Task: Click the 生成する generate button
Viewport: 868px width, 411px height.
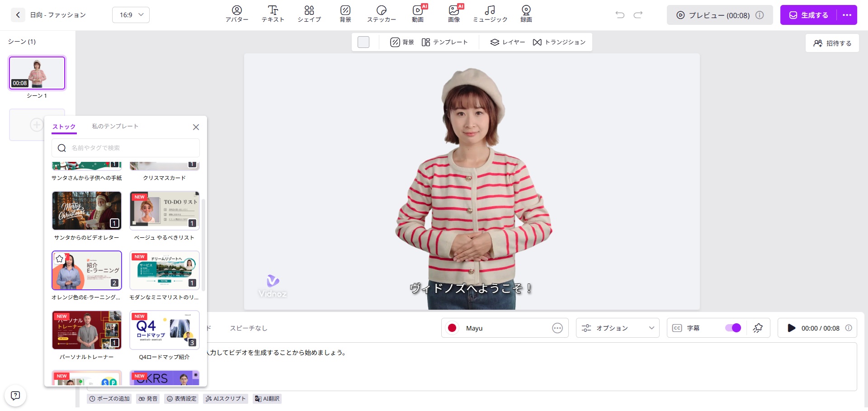Action: click(809, 15)
